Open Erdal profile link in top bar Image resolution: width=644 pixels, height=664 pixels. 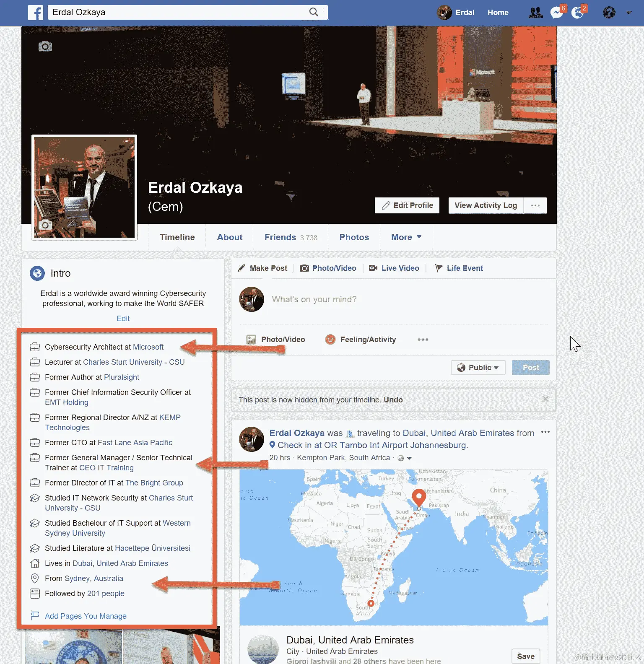click(x=456, y=13)
